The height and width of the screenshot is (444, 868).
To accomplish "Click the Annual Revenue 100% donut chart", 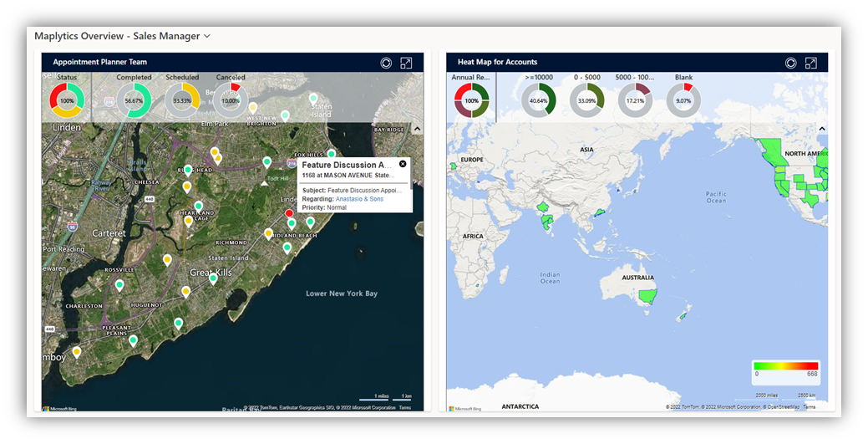I will pyautogui.click(x=472, y=100).
